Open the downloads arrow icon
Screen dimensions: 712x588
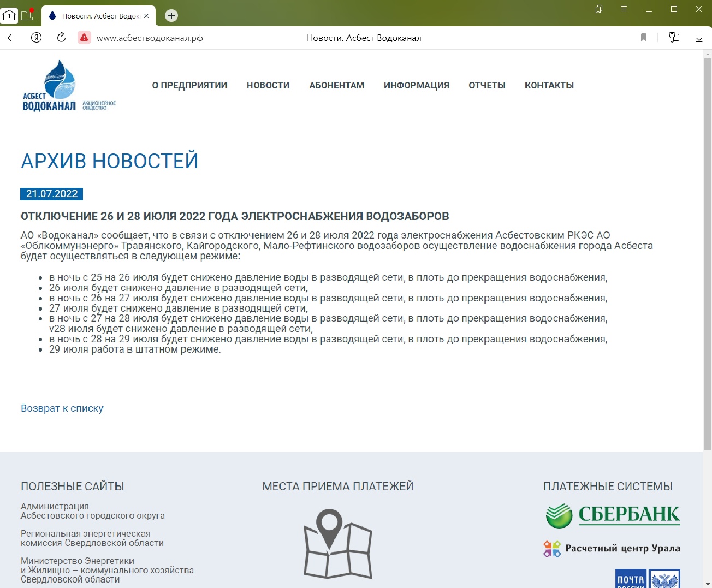pos(699,38)
